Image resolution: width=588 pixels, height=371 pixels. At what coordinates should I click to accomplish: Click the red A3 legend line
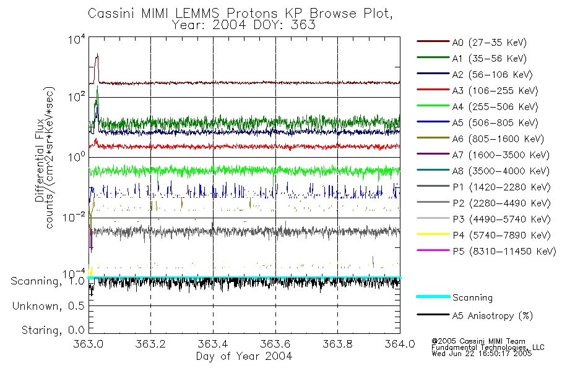pos(433,90)
